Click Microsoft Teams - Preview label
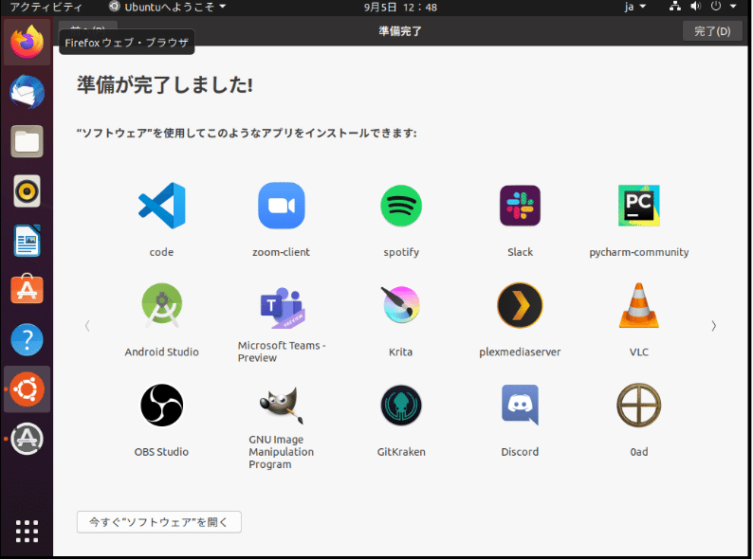This screenshot has width=753, height=560. (x=282, y=352)
